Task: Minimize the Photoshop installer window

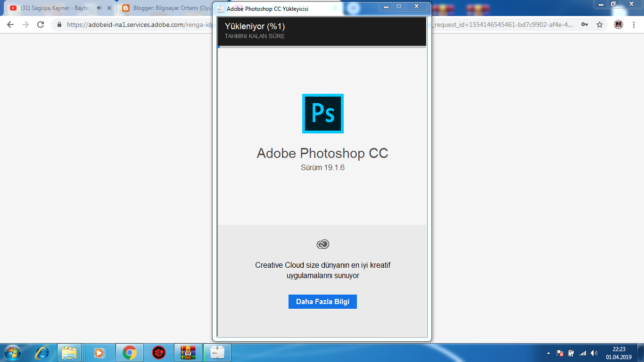Action: click(x=386, y=6)
